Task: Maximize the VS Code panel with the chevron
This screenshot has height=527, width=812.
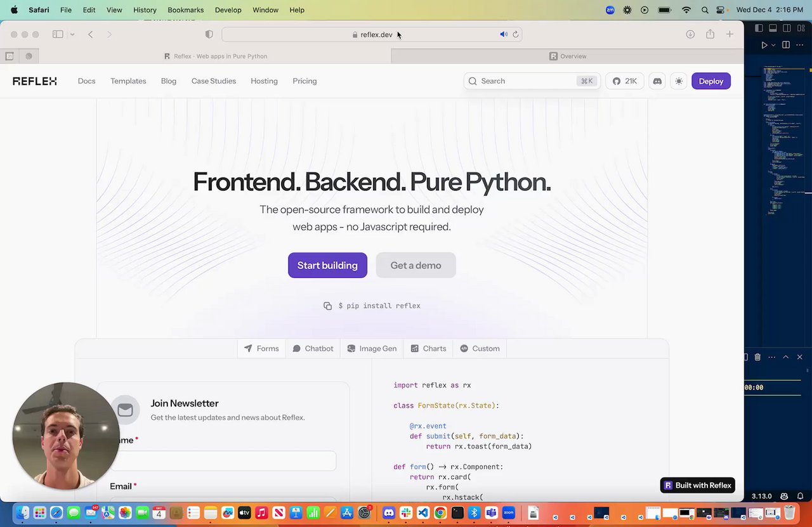Action: [x=785, y=357]
